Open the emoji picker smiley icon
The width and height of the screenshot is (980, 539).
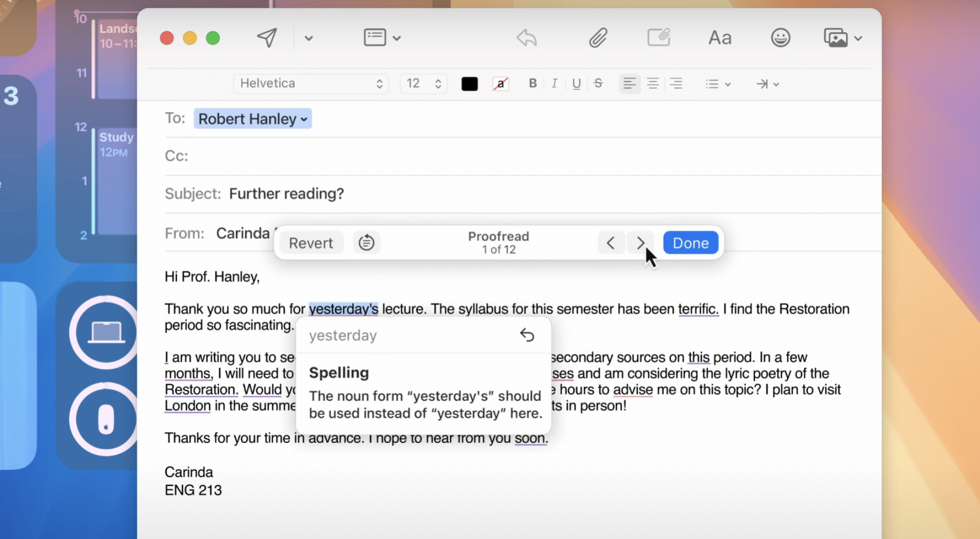point(781,37)
